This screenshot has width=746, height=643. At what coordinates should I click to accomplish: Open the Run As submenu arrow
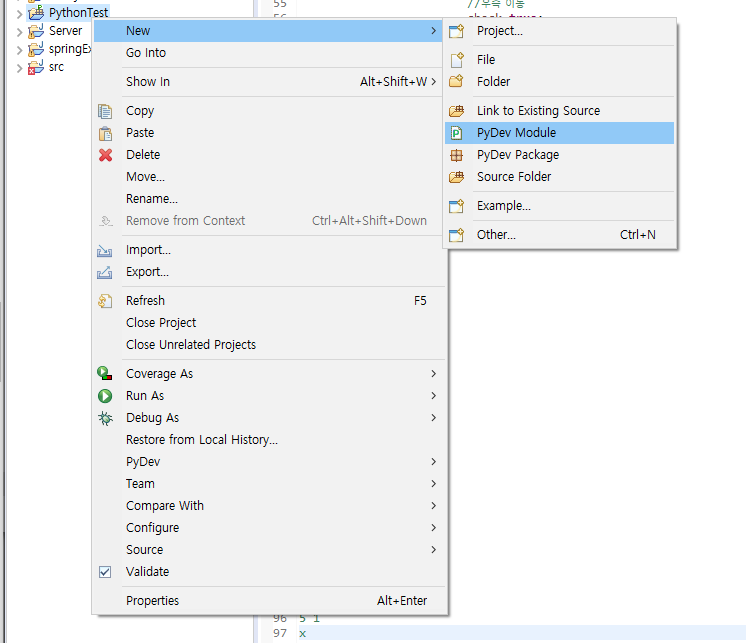[433, 396]
